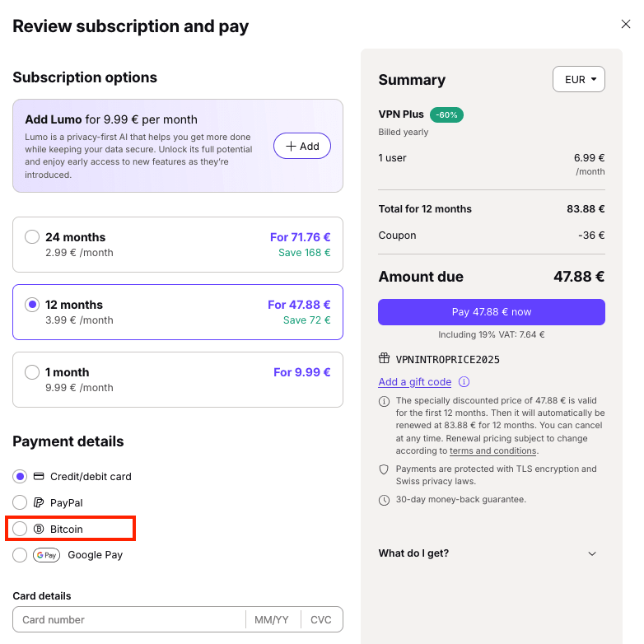Viewport: 644px width, 644px height.
Task: Click the credit card icon
Action: point(39,477)
